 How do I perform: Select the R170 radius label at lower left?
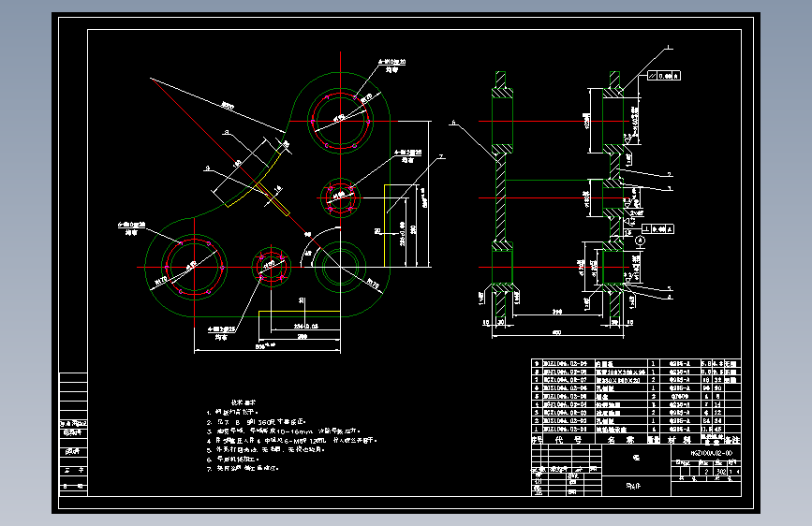tap(161, 281)
